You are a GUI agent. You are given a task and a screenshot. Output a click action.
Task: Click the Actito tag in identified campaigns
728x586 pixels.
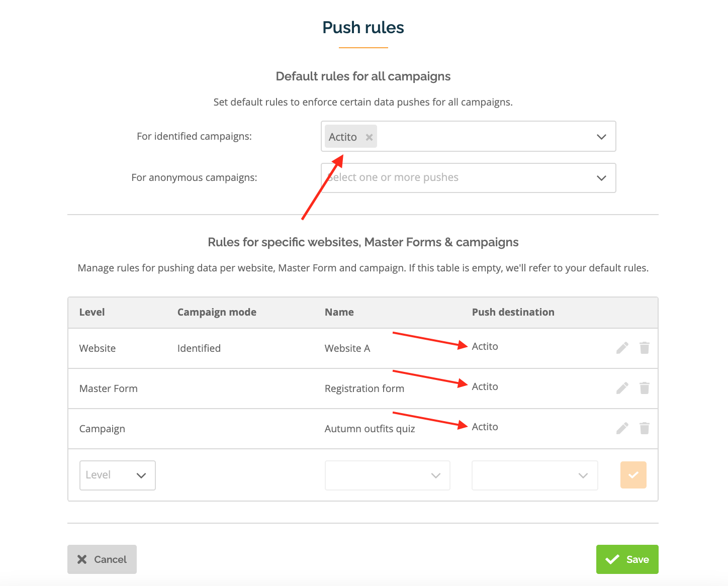(343, 137)
